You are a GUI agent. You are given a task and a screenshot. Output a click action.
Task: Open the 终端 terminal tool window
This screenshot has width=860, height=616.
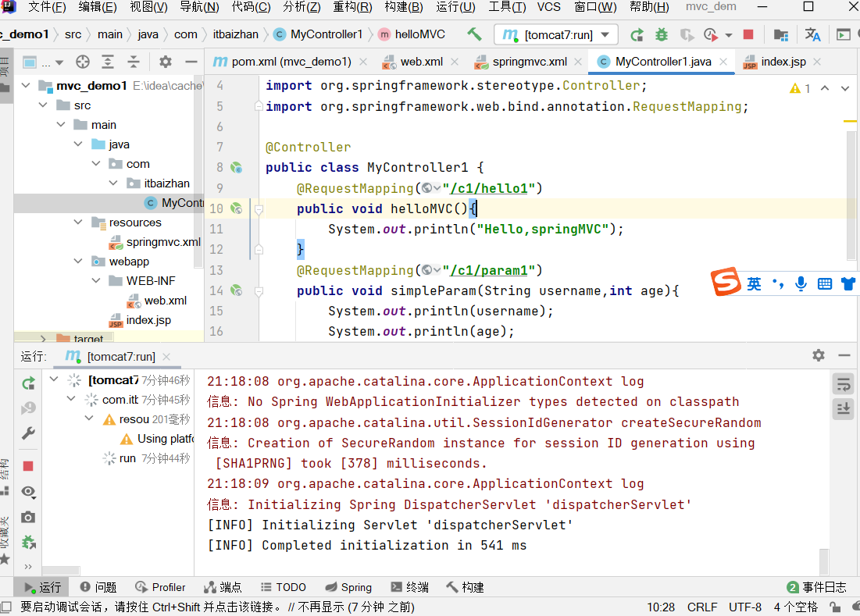tap(410, 587)
